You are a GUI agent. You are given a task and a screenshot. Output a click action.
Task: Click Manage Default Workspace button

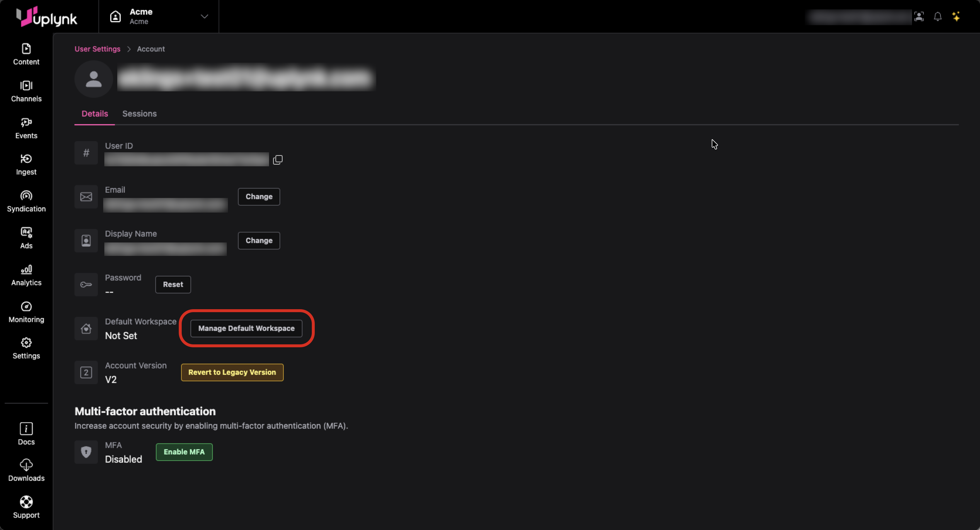click(246, 328)
